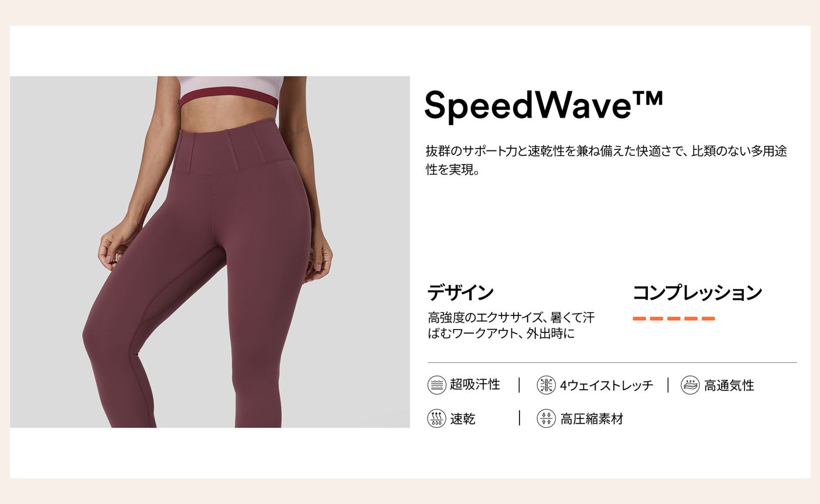The width and height of the screenshot is (820, 504).
Task: Click the last orange compression dash
Action: pos(709,318)
